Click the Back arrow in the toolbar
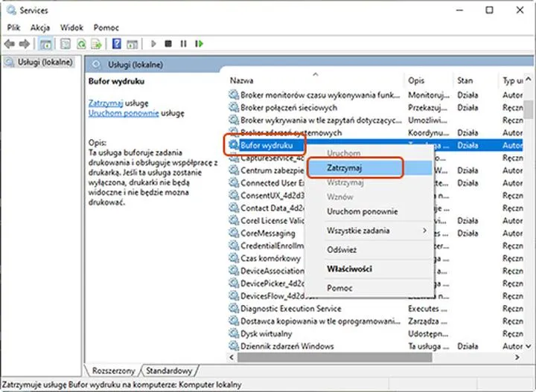The width and height of the screenshot is (536, 392). [10, 44]
